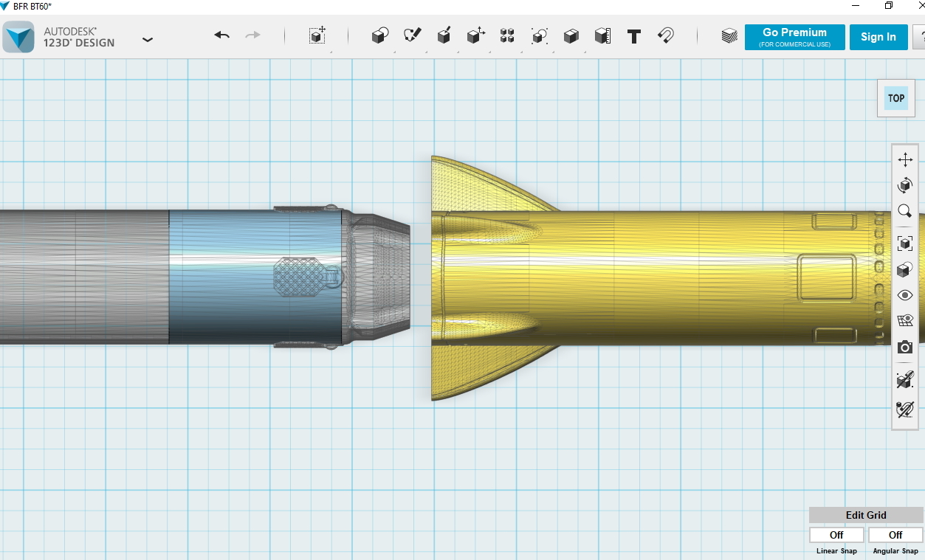Open the Grouping tools menu
This screenshot has width=925, height=560.
539,35
